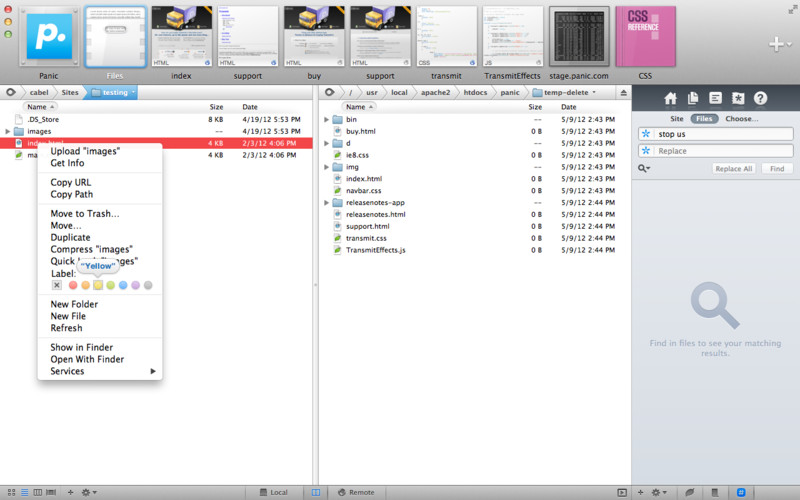Expand the releasenotes-app folder

327,203
